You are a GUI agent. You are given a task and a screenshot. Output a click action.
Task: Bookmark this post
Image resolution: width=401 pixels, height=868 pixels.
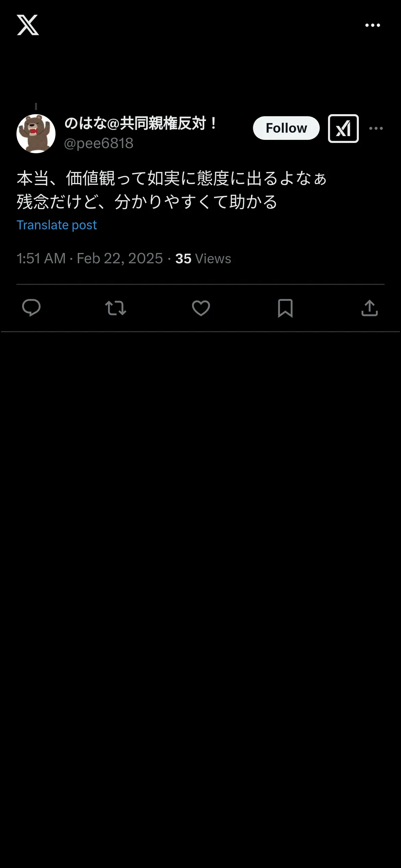pos(285,308)
